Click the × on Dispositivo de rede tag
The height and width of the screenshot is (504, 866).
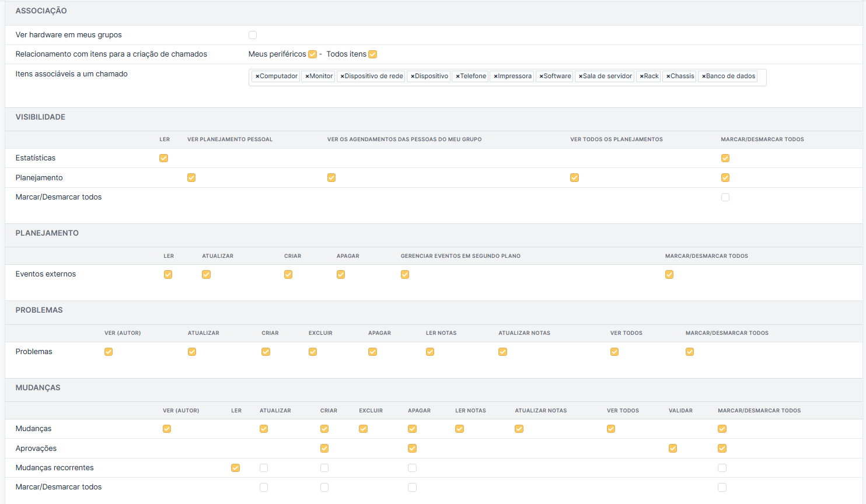pyautogui.click(x=343, y=76)
